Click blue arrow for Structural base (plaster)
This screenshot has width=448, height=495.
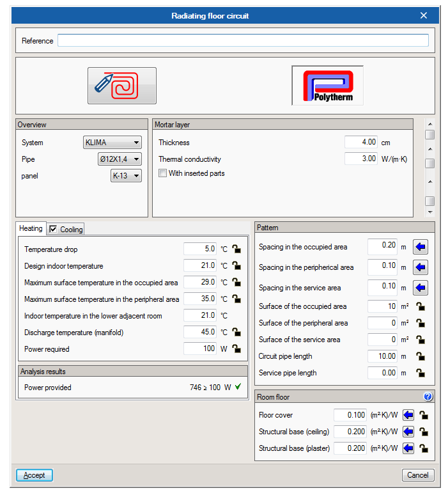[x=408, y=448]
